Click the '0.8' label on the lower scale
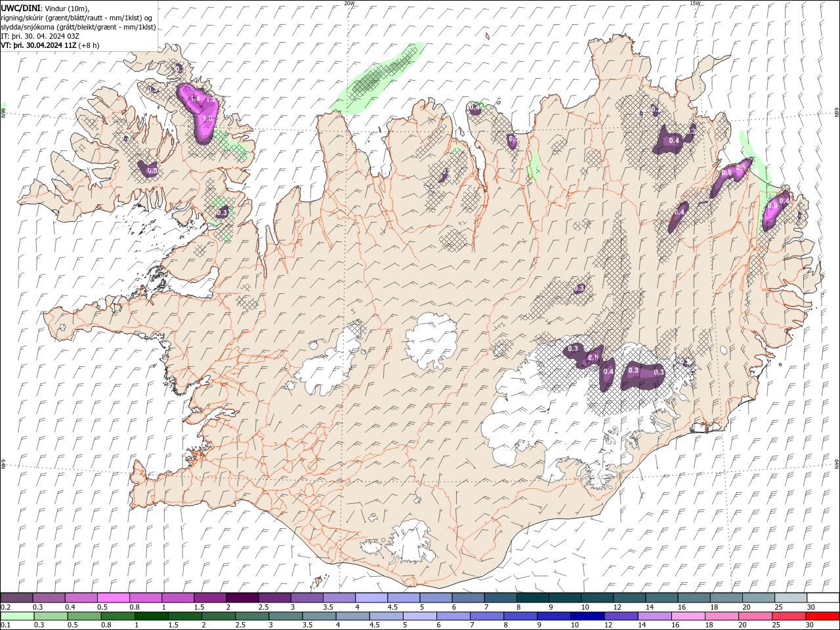Screen dimensions: 840x630 pyautogui.click(x=106, y=625)
